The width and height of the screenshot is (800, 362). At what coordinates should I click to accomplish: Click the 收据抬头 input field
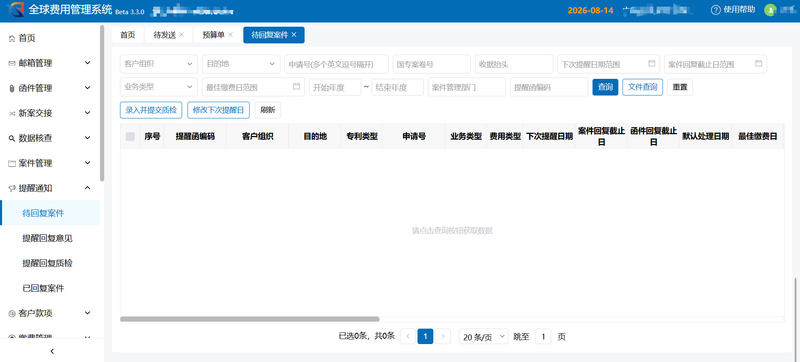[514, 64]
